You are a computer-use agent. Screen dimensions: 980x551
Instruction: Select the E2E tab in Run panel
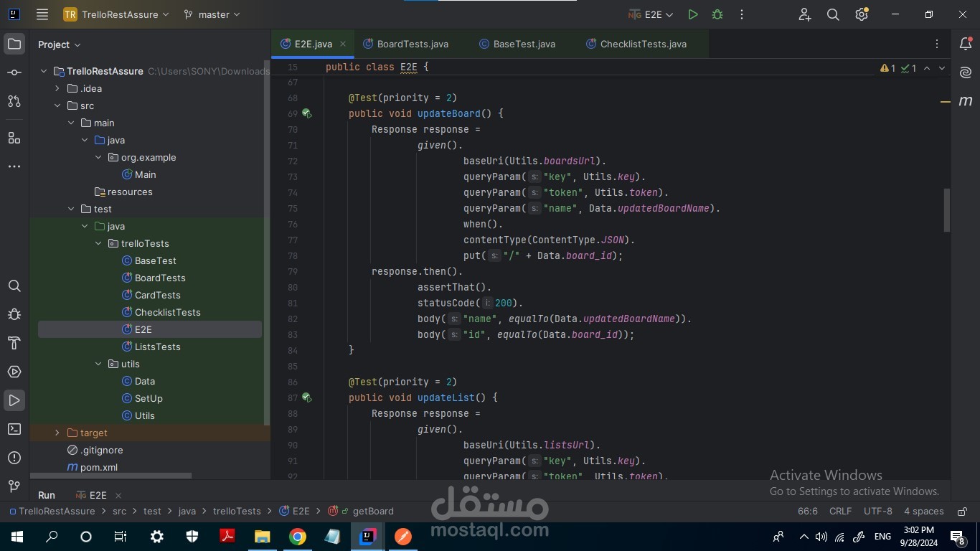[91, 495]
